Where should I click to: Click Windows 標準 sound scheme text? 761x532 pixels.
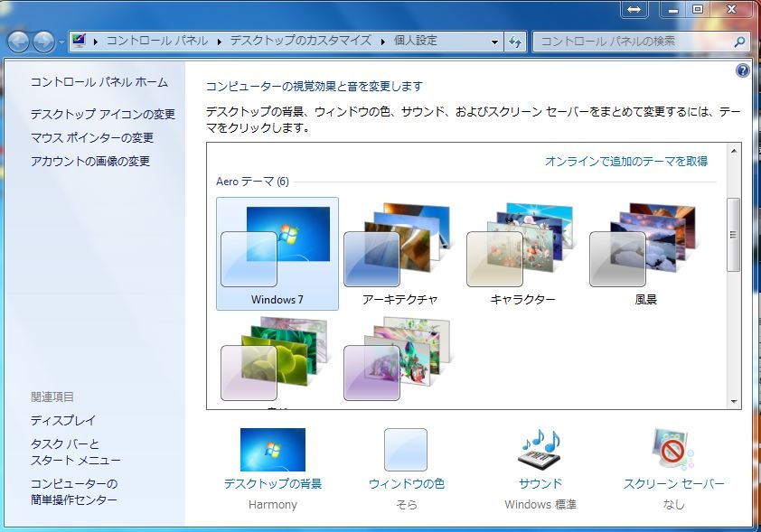pyautogui.click(x=540, y=505)
